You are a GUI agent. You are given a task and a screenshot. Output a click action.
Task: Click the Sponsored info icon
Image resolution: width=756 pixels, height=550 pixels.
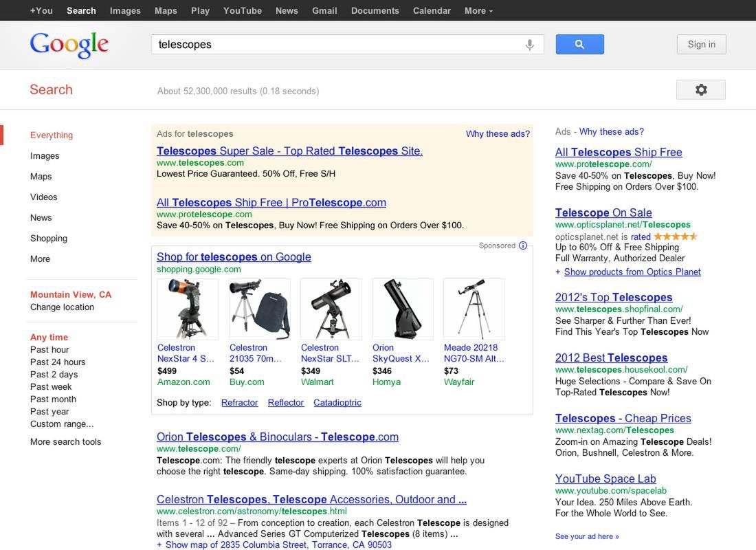point(522,245)
